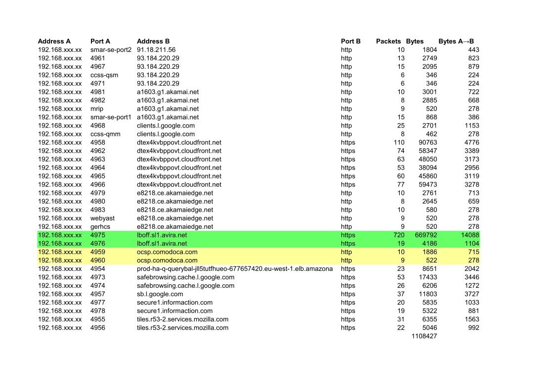The width and height of the screenshot is (555, 392).
Task: Click the 4776 Bytes A→B value
Action: click(x=472, y=143)
